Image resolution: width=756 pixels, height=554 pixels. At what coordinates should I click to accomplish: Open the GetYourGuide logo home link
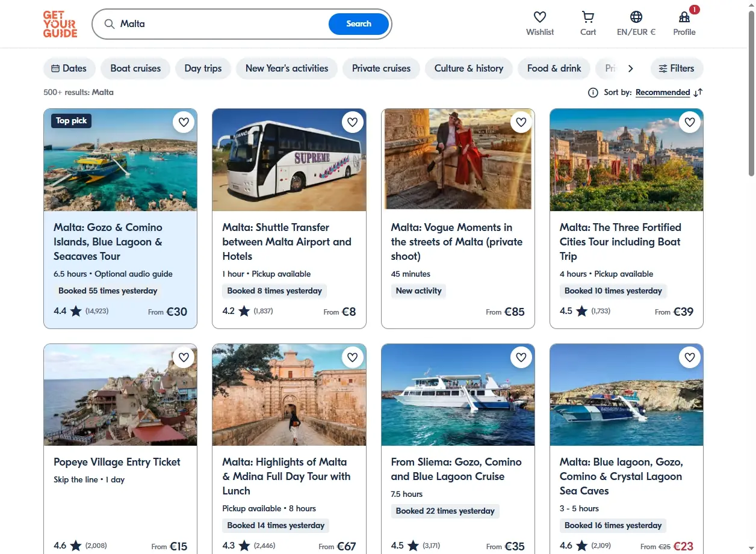pos(60,24)
